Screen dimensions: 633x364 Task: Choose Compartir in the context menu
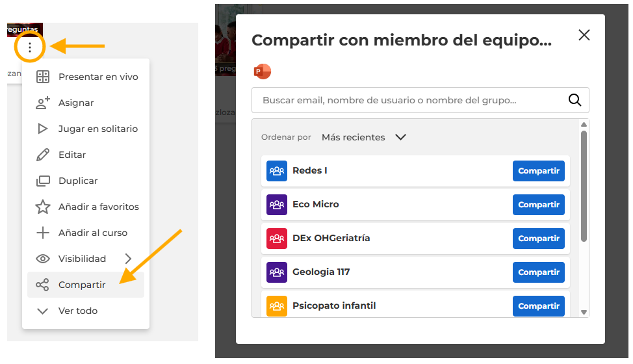pyautogui.click(x=82, y=285)
